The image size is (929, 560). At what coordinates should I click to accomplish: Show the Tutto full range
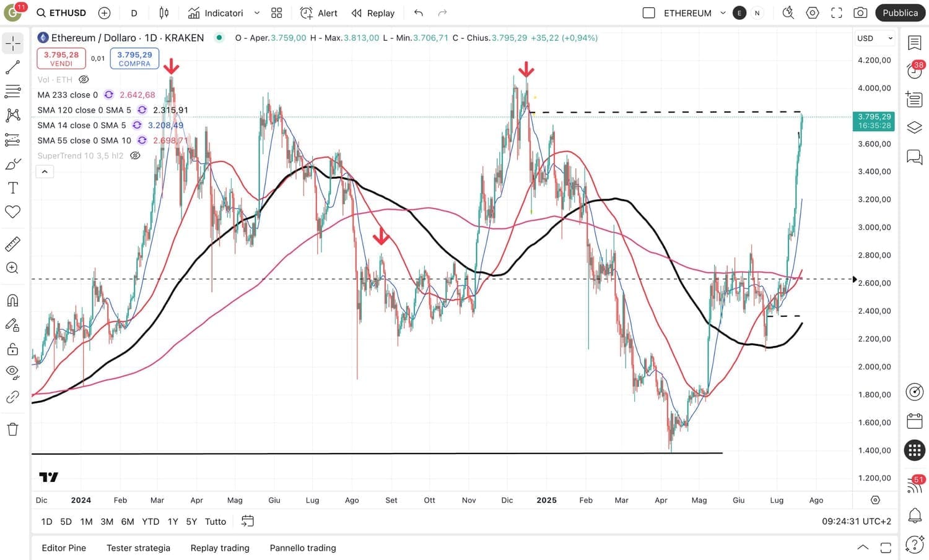pyautogui.click(x=216, y=522)
